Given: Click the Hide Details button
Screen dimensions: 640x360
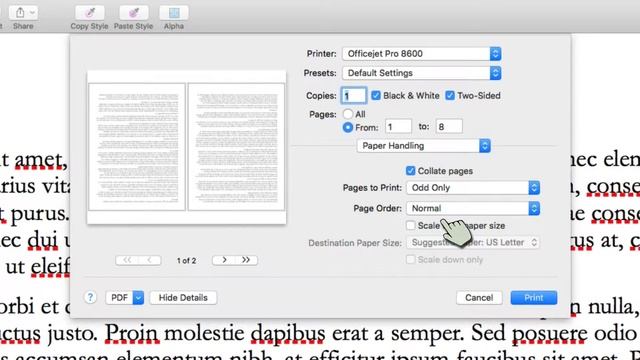Looking at the screenshot, I should (x=183, y=298).
